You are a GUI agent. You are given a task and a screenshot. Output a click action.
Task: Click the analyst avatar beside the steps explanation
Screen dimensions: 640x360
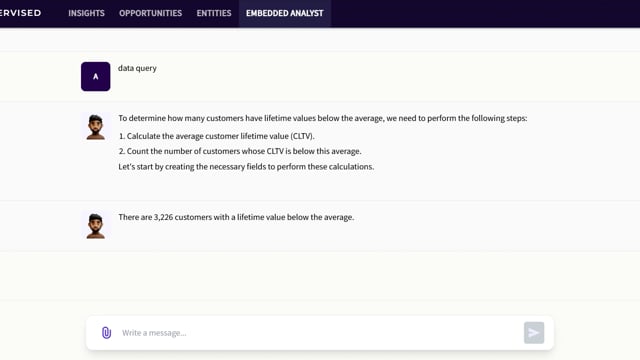point(96,127)
